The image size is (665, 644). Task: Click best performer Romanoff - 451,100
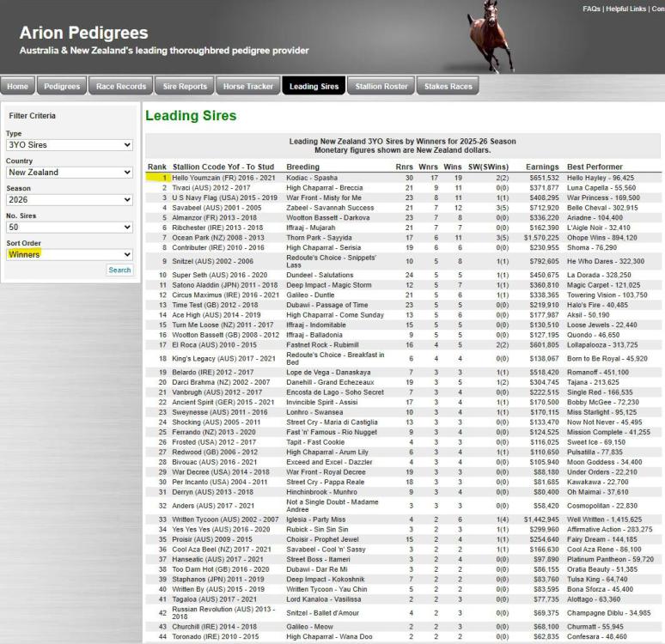598,373
